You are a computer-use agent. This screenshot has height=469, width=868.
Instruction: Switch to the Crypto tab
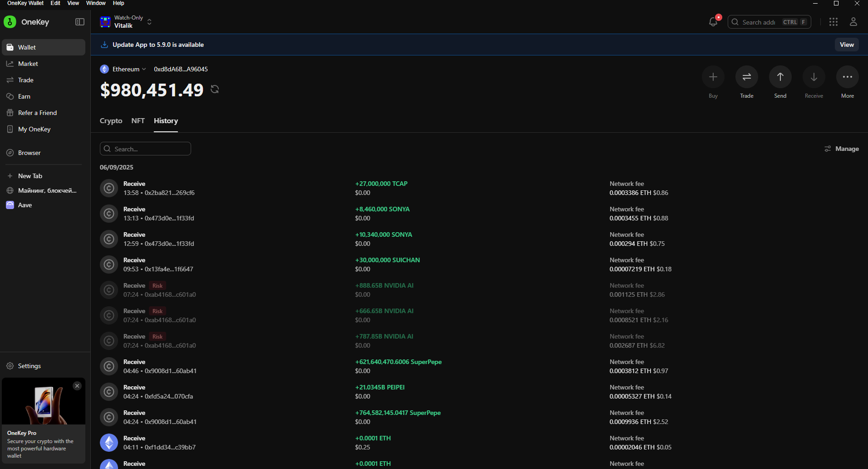[111, 121]
